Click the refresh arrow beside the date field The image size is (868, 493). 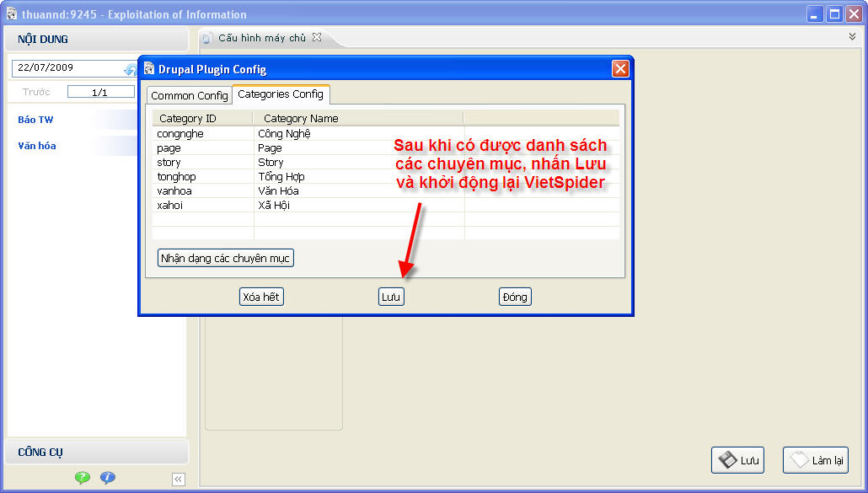130,70
